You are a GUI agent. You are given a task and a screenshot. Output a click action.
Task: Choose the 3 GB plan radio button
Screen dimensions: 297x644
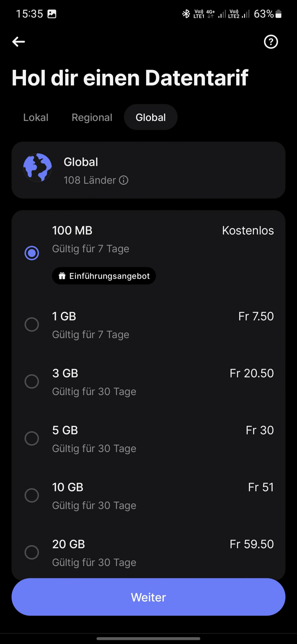click(32, 381)
